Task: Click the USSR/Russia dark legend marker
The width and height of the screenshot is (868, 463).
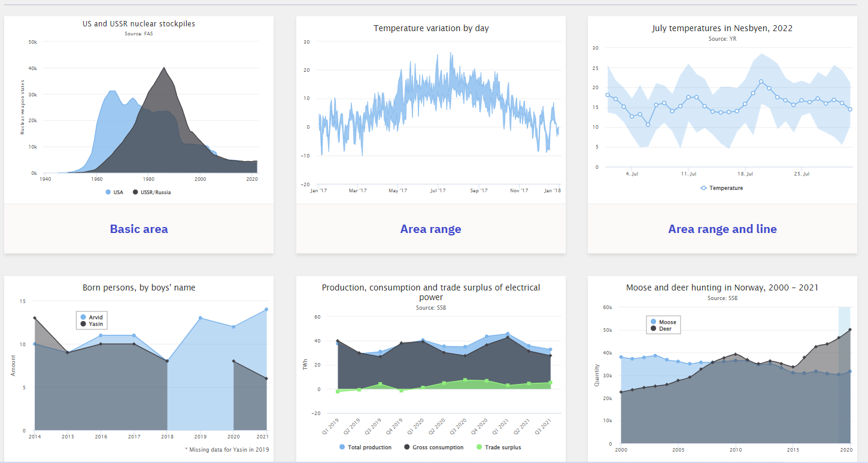Action: pos(135,192)
